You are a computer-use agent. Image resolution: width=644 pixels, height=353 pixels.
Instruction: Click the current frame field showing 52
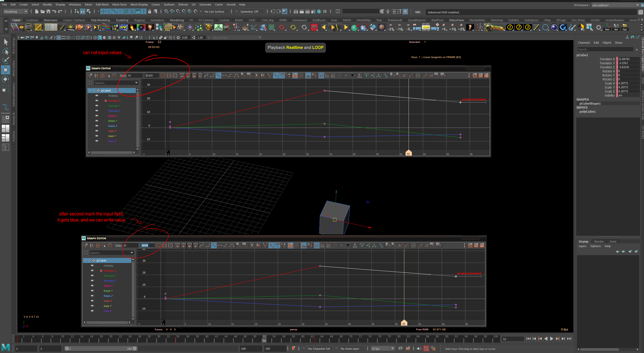click(x=513, y=339)
